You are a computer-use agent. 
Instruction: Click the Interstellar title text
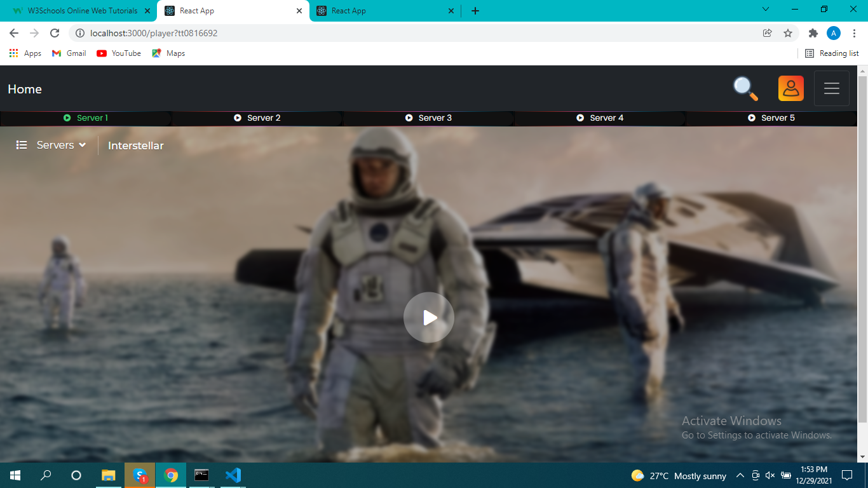(136, 146)
